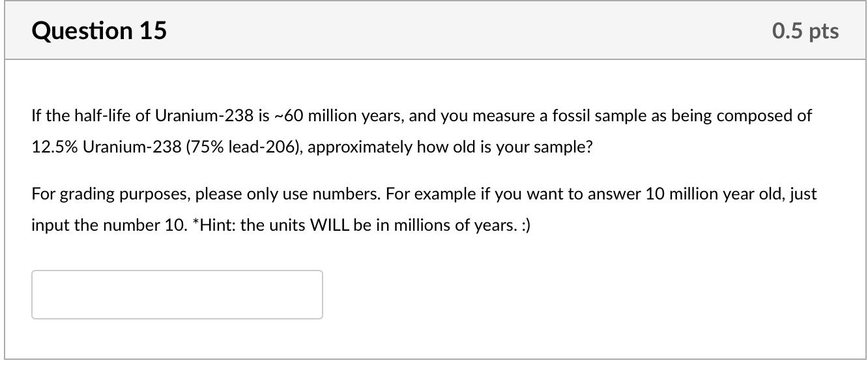Click the '(75% lead-206)' text
Image resolution: width=868 pixels, height=367 pixels.
(244, 147)
